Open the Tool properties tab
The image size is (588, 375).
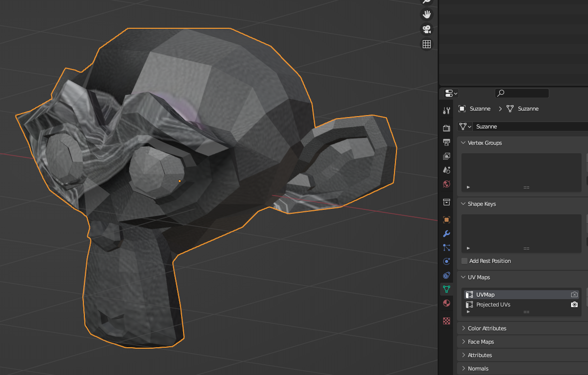447,110
